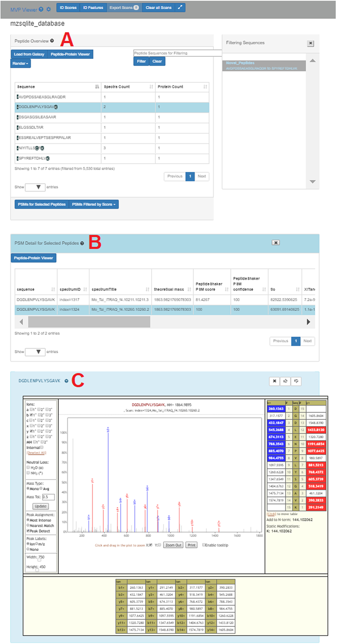The image size is (337, 644).
Task: Click the MVP Viewer help icon
Action: [x=41, y=9]
